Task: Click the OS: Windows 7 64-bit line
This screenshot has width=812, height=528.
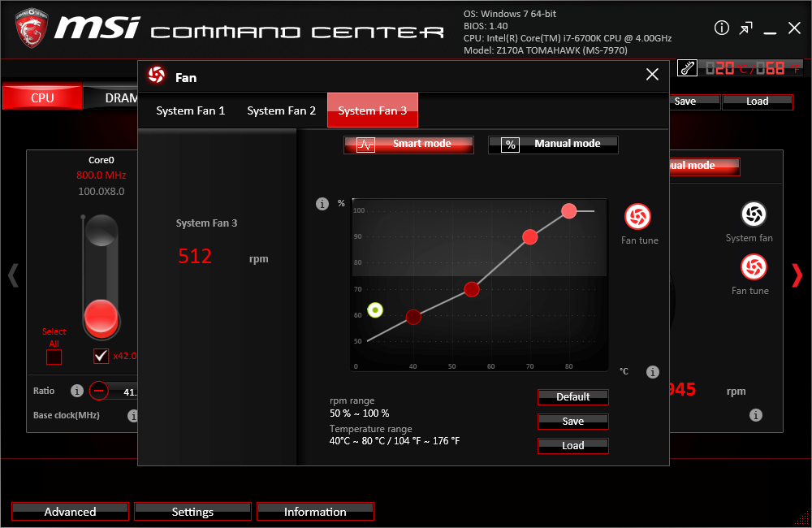Action: 510,14
